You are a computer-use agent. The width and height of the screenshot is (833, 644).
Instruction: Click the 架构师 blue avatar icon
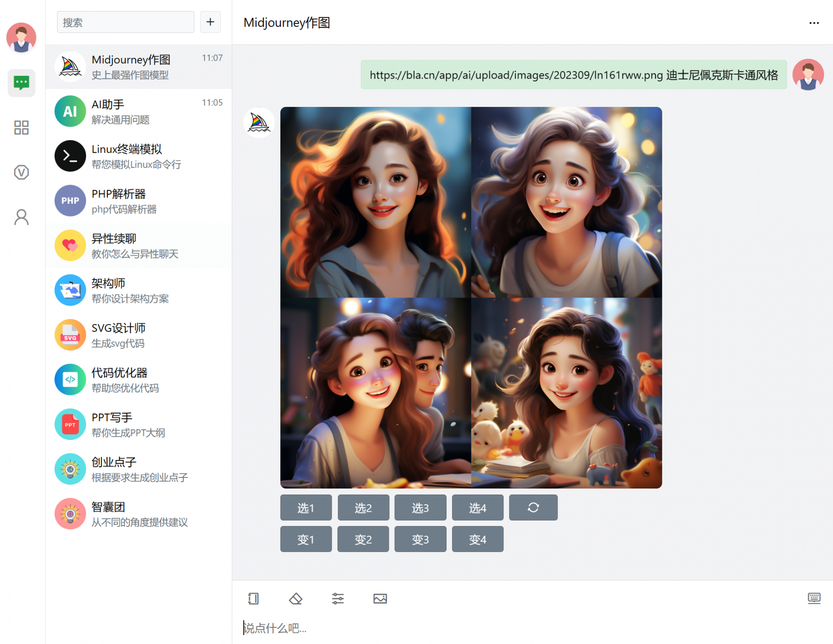pos(70,290)
